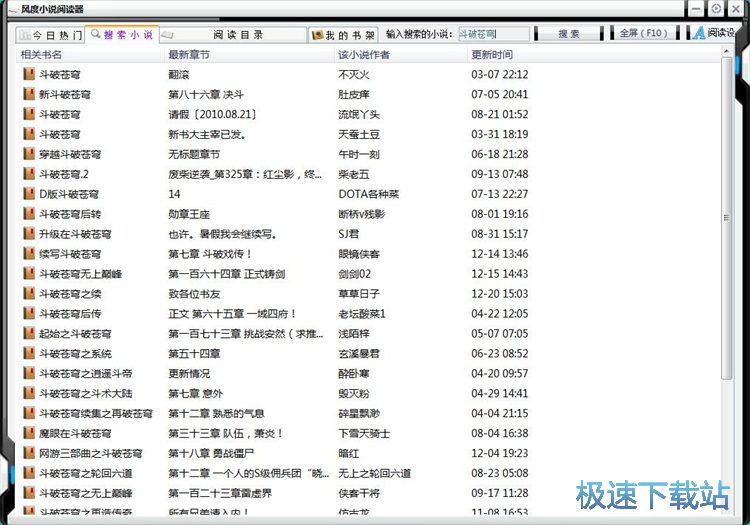Click chapter 勋章王座
This screenshot has width=750, height=525.
(189, 214)
